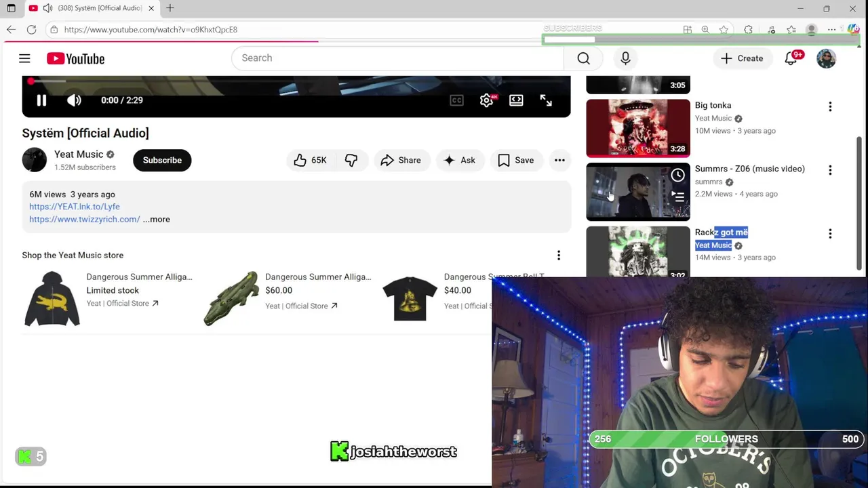Open the YEAT.lnk.to/Lyfe link
868x488 pixels.
(75, 207)
